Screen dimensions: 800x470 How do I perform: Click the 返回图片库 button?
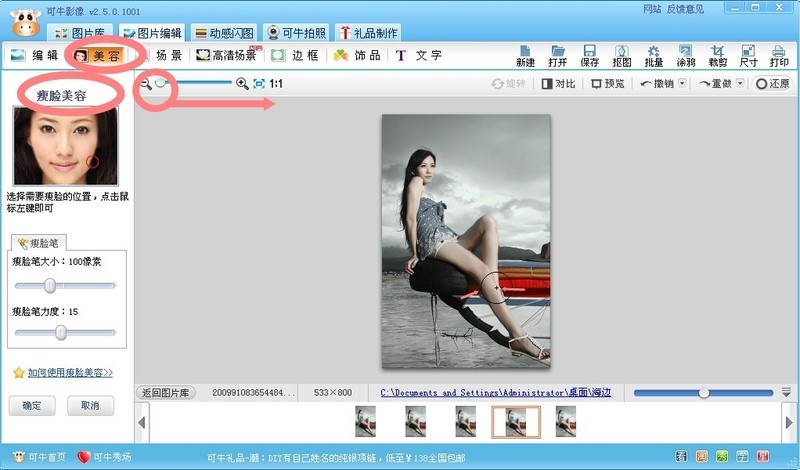pyautogui.click(x=166, y=392)
